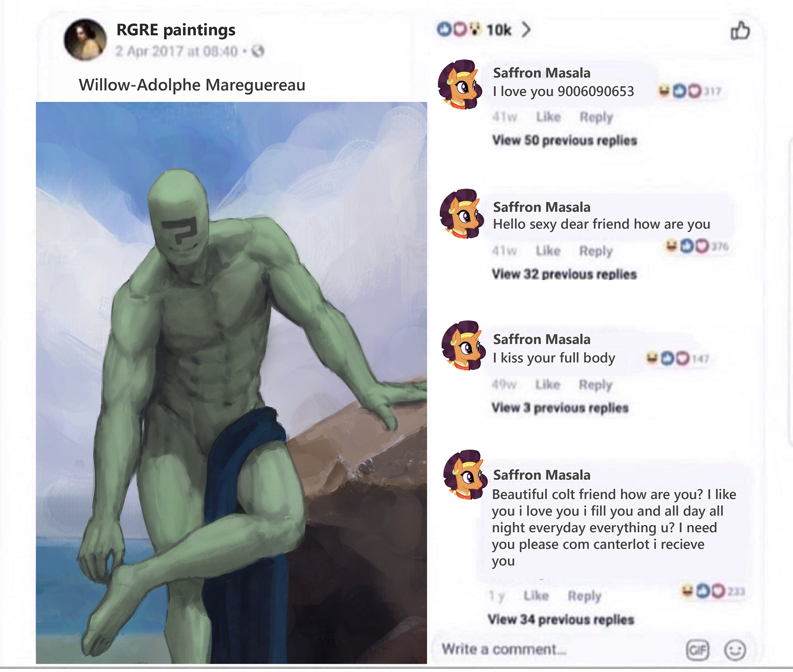The image size is (793, 672).
Task: Expand 'View 34 previous replies'
Action: 561,619
